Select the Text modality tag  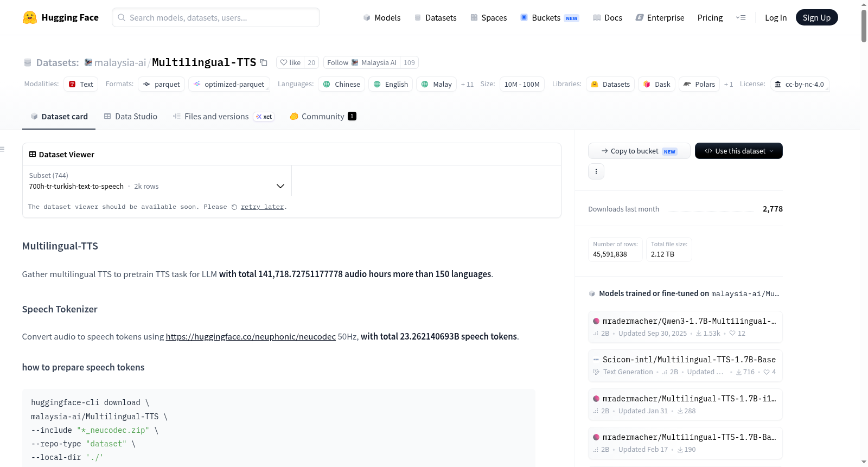(81, 84)
